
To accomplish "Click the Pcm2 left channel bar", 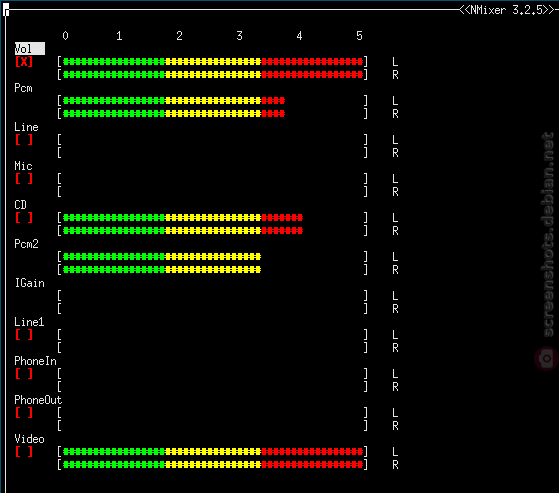I will (212, 257).
